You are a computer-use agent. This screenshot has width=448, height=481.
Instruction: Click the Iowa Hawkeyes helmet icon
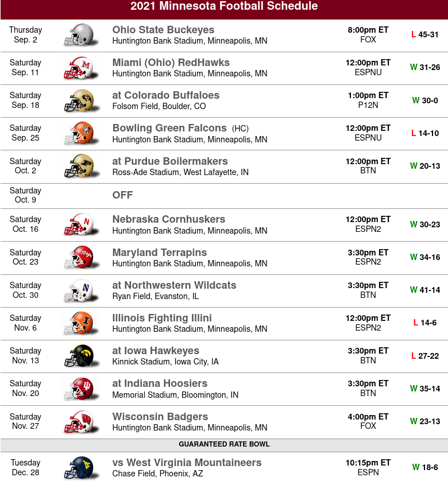[x=82, y=356]
